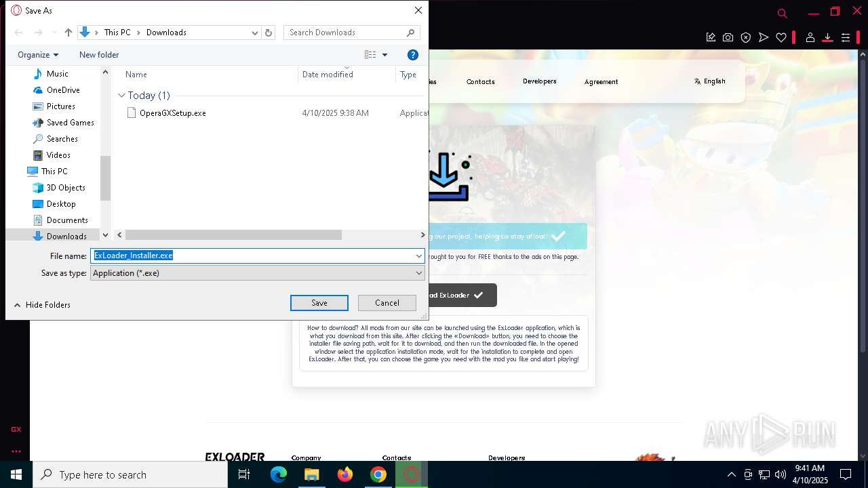
Task: Open the Opera account profile icon
Action: (x=810, y=38)
